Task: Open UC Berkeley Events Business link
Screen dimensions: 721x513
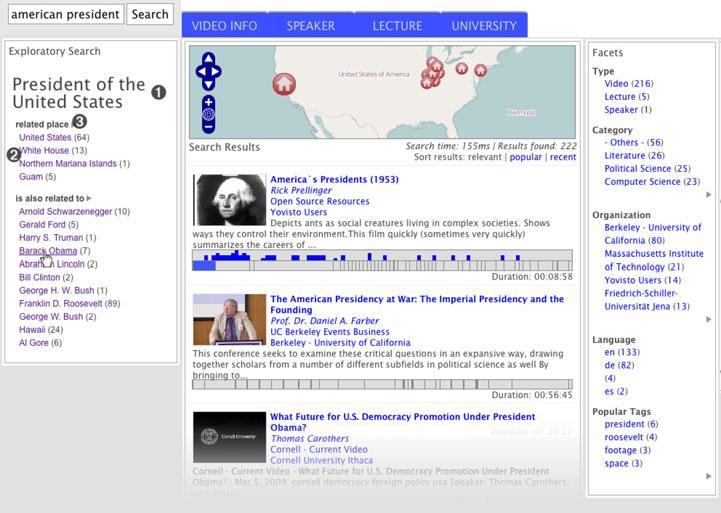Action: (x=330, y=332)
